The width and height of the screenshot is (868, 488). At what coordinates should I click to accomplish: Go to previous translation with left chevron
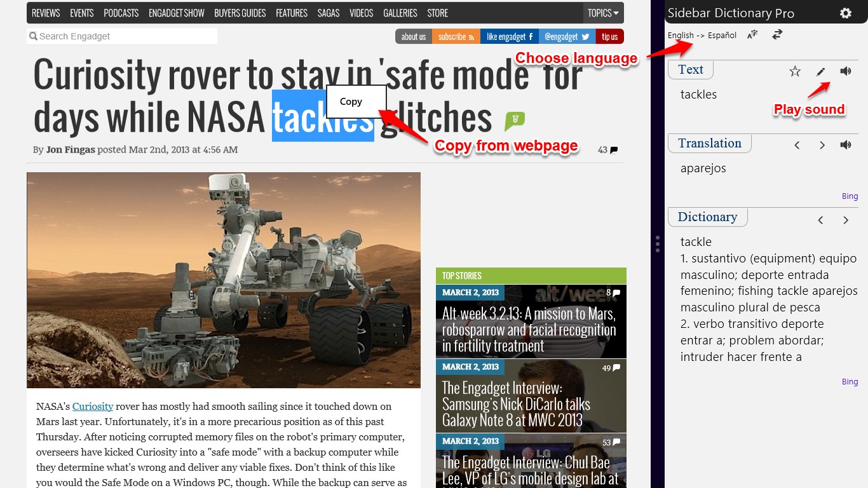click(797, 145)
